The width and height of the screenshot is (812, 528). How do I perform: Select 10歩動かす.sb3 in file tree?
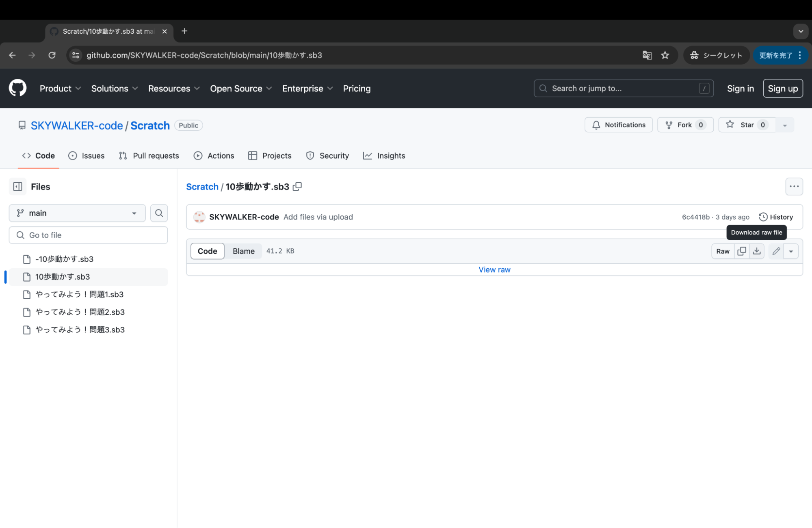(88, 277)
